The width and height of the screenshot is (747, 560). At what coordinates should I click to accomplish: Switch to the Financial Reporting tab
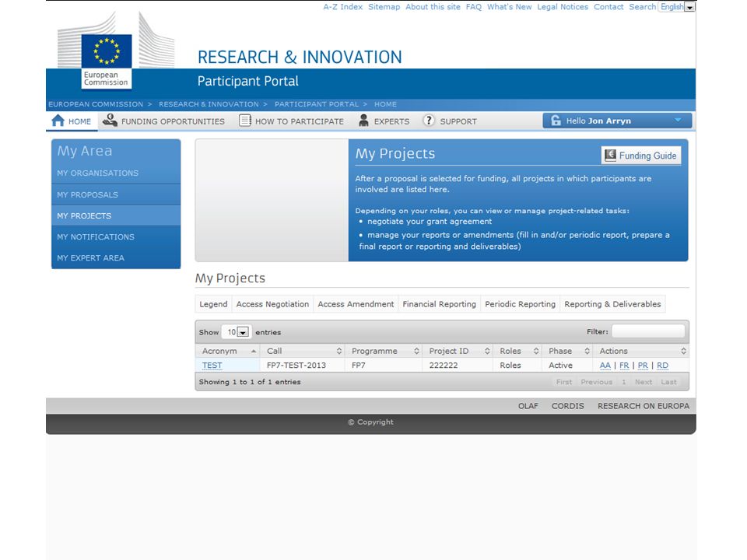click(439, 304)
